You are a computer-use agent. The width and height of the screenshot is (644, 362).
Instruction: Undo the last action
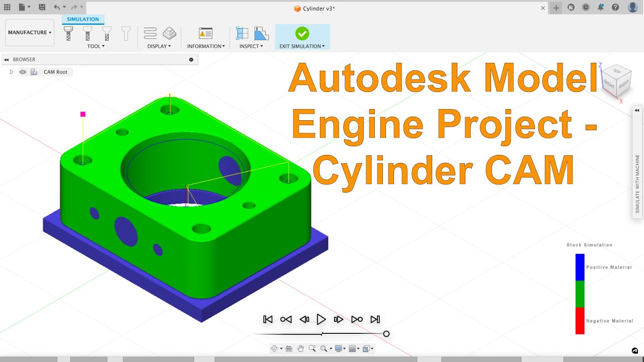click(57, 7)
